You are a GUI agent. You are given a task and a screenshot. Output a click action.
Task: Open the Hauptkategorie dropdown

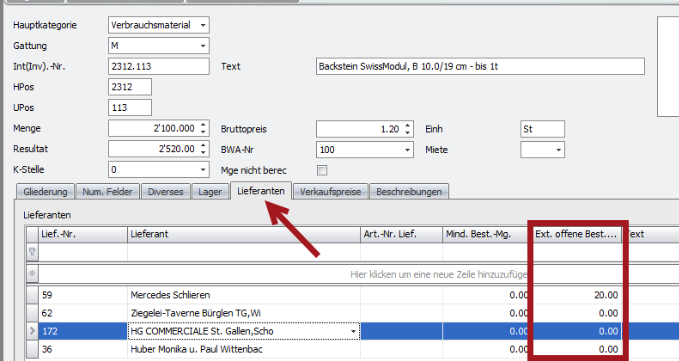203,25
